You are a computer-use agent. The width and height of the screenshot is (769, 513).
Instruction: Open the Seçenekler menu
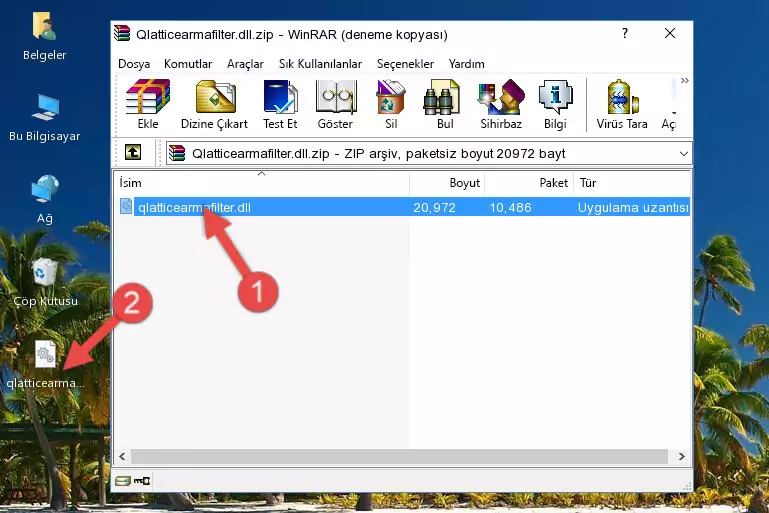pyautogui.click(x=405, y=64)
